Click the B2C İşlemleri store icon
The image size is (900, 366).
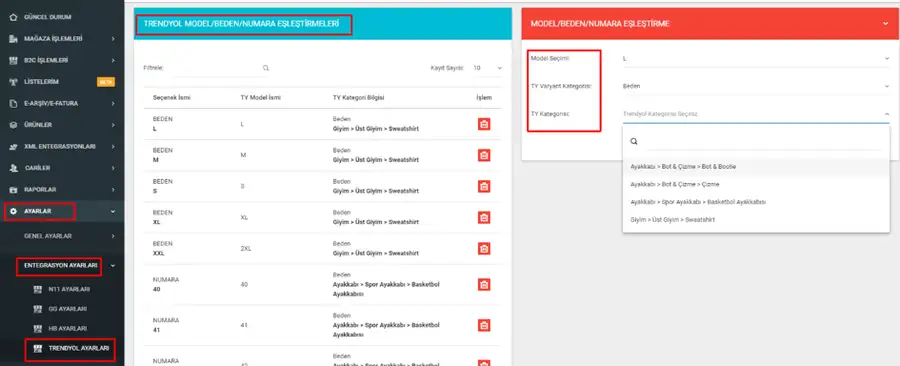[13, 60]
